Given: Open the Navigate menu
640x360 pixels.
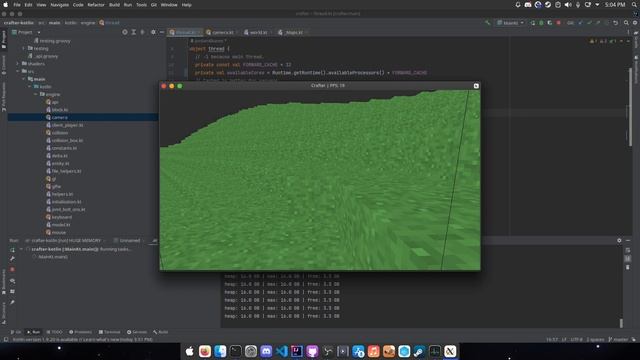Looking at the screenshot, I should coord(60,5).
